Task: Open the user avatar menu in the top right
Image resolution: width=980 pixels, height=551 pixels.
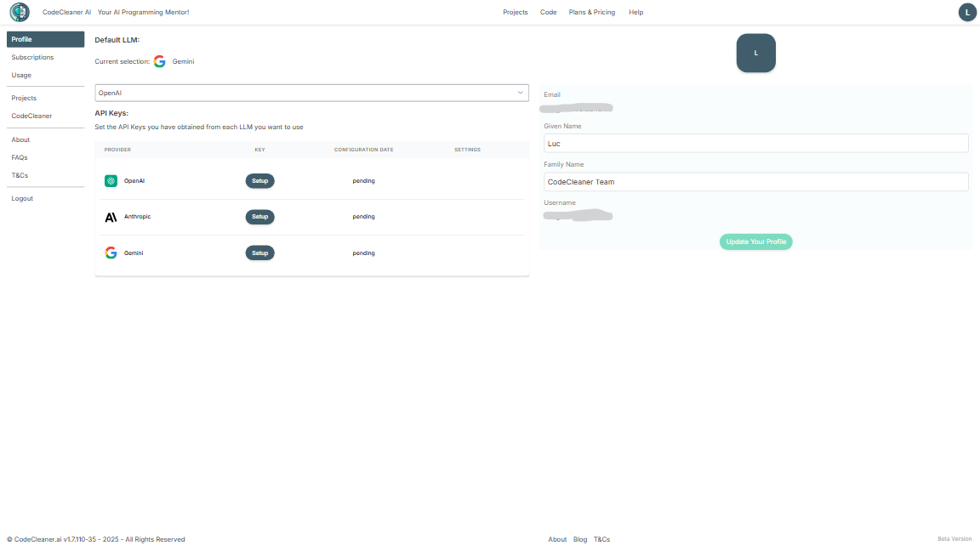Action: [x=967, y=12]
